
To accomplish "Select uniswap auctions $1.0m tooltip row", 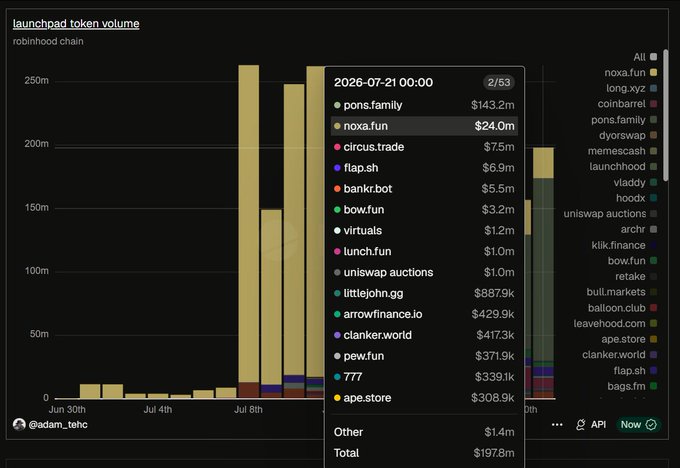I will pos(424,272).
